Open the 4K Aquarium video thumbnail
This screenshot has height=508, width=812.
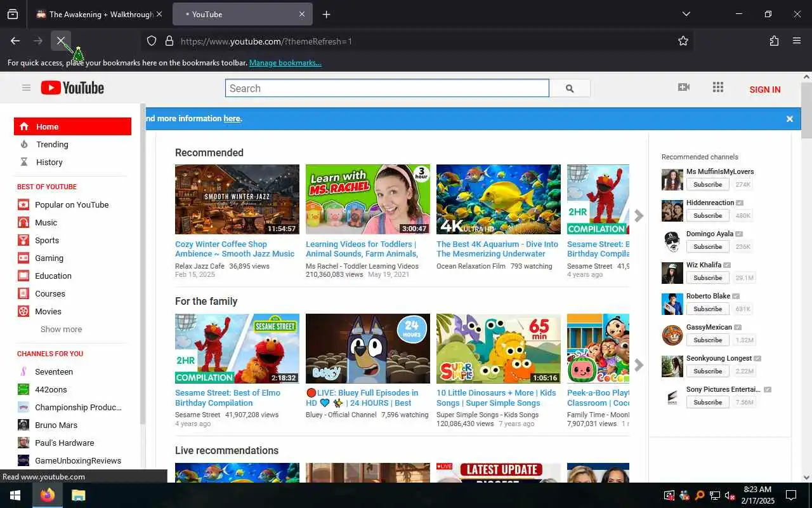coord(499,199)
